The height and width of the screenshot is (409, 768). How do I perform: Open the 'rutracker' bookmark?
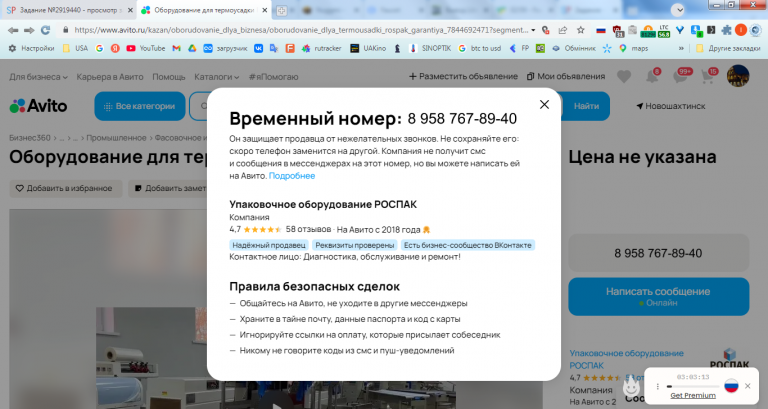321,48
